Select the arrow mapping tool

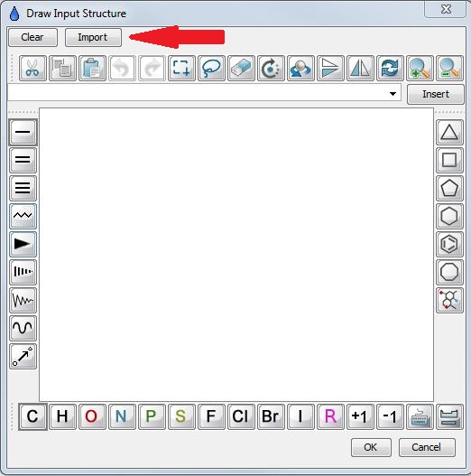[23, 356]
